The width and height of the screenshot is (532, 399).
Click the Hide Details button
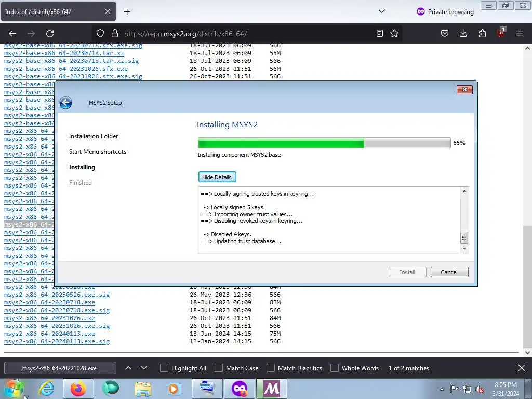(x=217, y=177)
